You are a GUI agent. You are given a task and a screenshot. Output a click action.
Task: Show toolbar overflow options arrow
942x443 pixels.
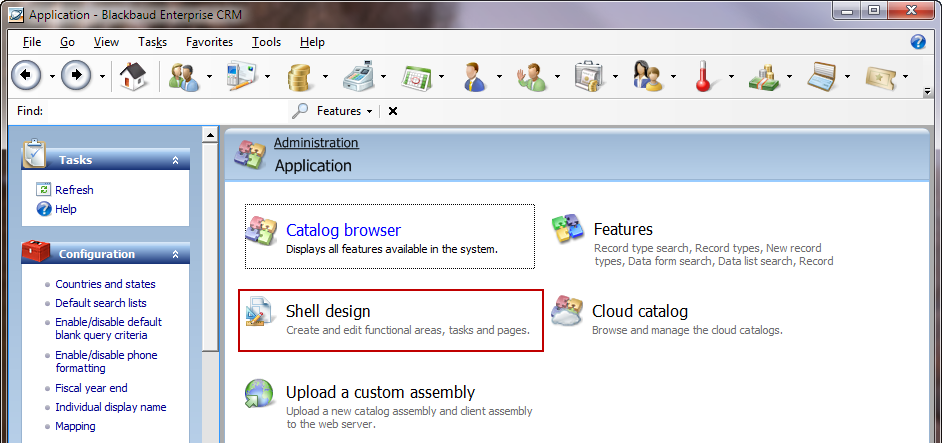point(927,92)
